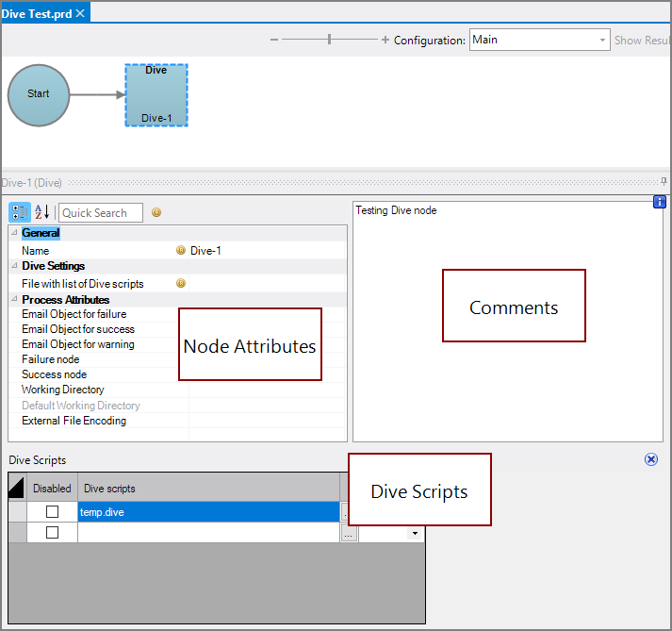
Task: Select the Failure node attribute
Action: pos(51,359)
